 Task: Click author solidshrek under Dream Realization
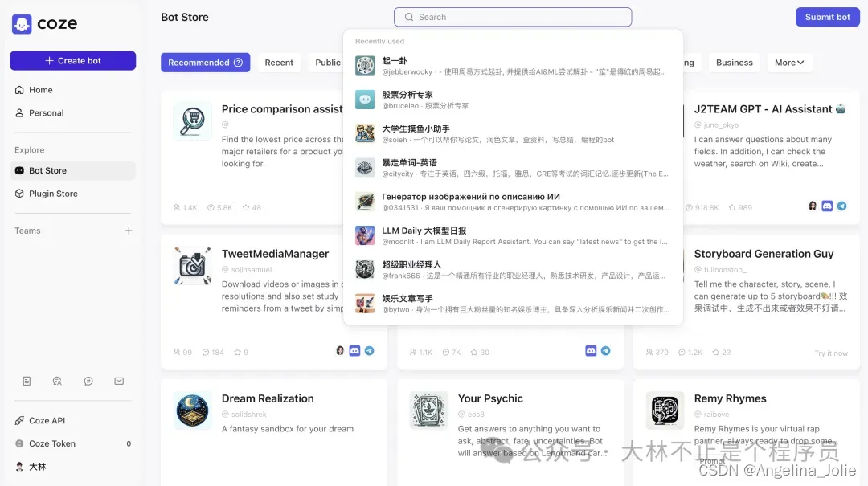(x=248, y=414)
